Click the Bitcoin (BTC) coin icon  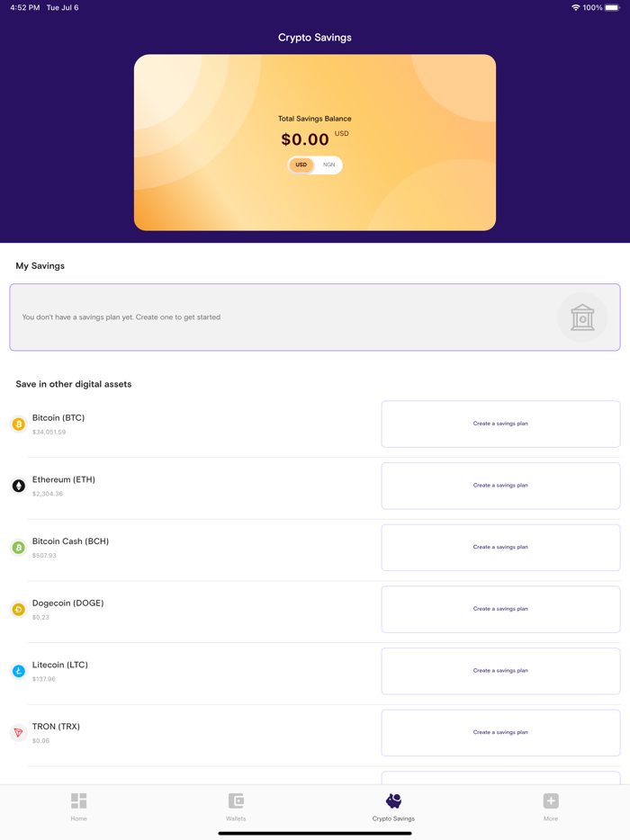tap(17, 424)
